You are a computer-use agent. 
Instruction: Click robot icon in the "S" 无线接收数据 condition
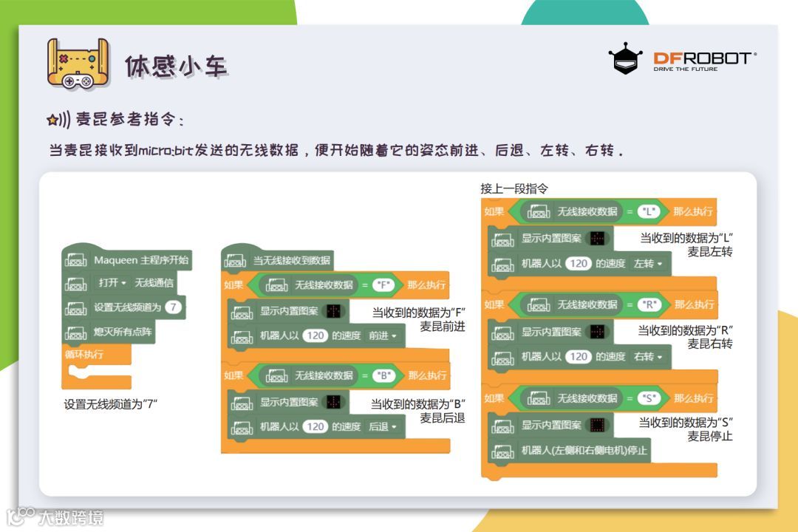point(539,398)
